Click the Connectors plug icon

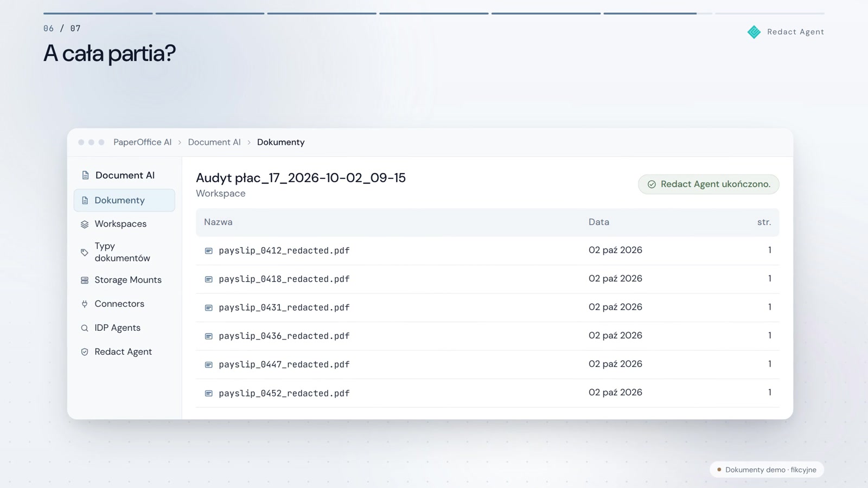[x=85, y=304]
